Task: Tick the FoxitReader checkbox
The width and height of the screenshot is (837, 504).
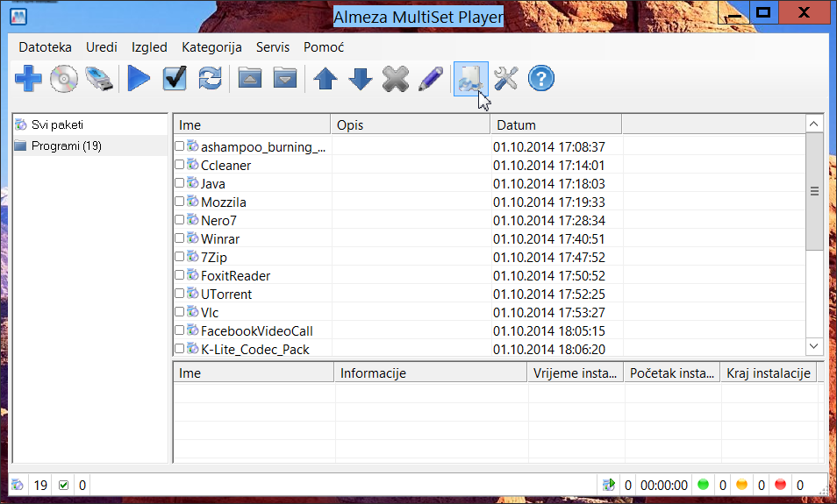Action: point(179,275)
